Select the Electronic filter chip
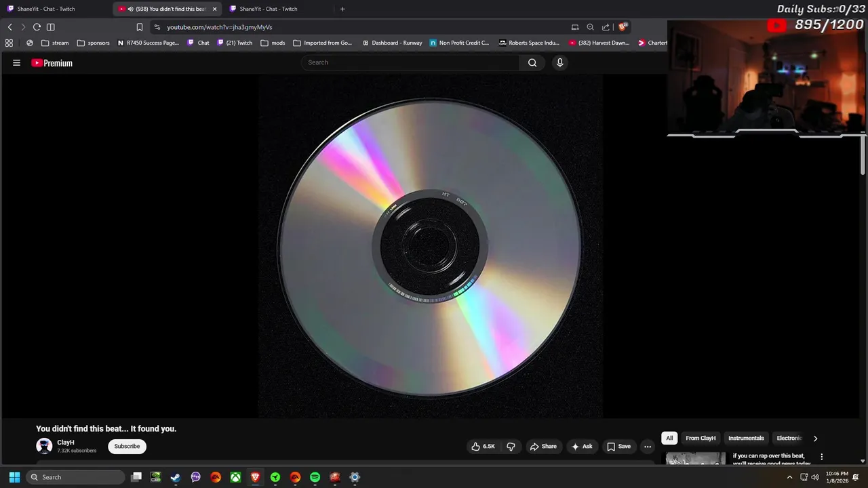The image size is (868, 488). (789, 438)
